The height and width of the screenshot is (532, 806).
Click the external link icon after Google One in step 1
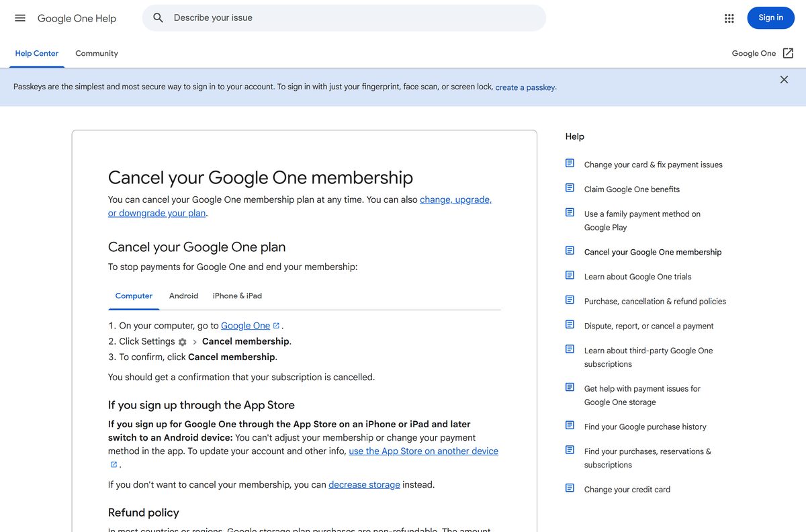[276, 326]
